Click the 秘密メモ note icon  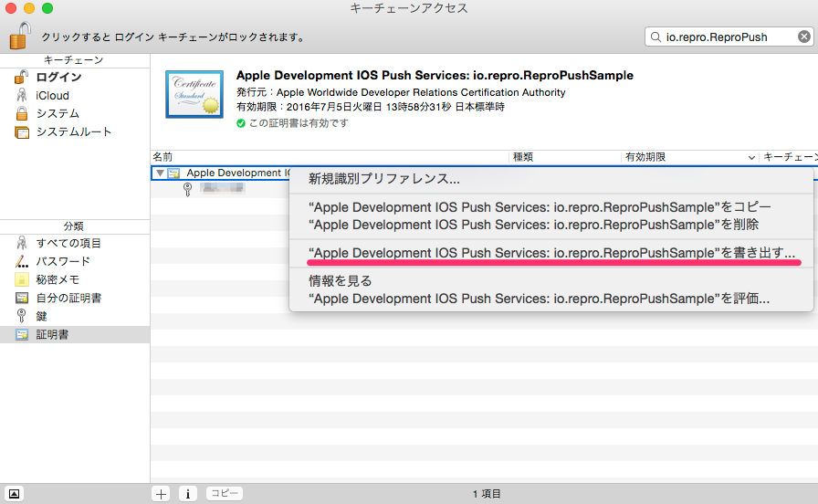(x=21, y=279)
